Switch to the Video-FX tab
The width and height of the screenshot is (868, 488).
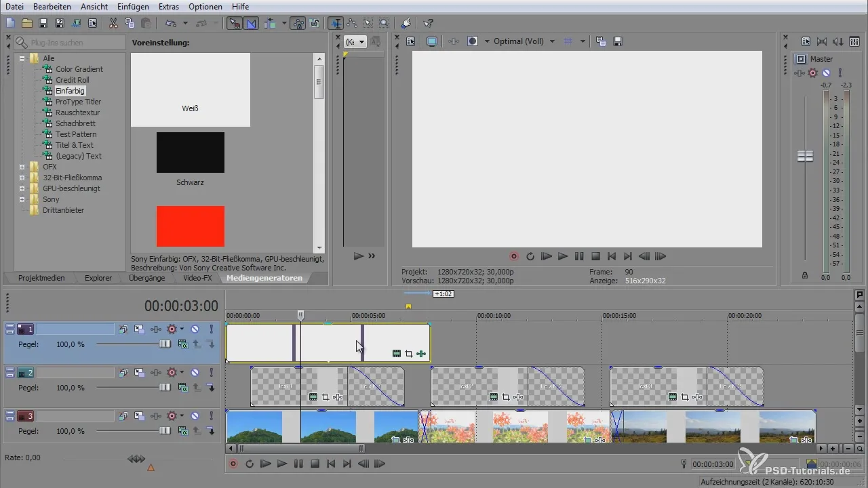197,278
